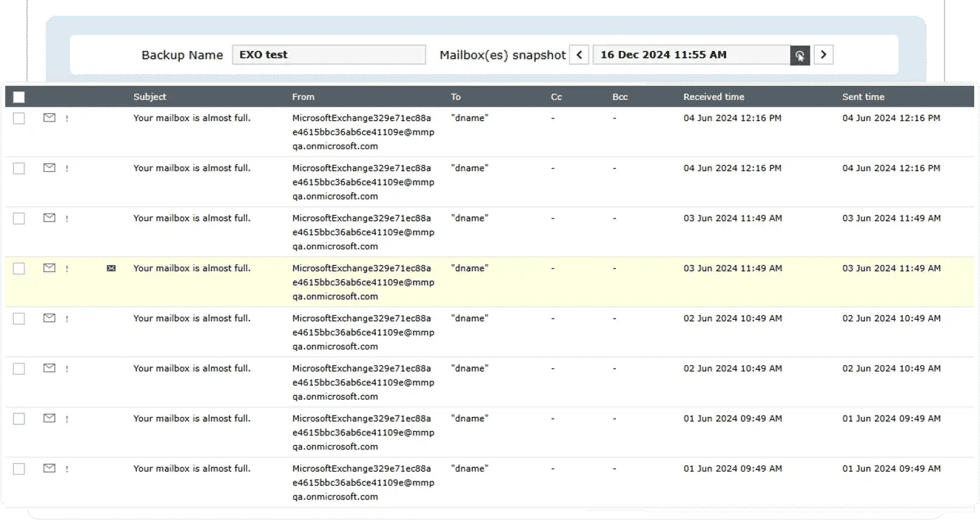
Task: Click envelope icon of first 02 Jun email
Action: (x=49, y=318)
